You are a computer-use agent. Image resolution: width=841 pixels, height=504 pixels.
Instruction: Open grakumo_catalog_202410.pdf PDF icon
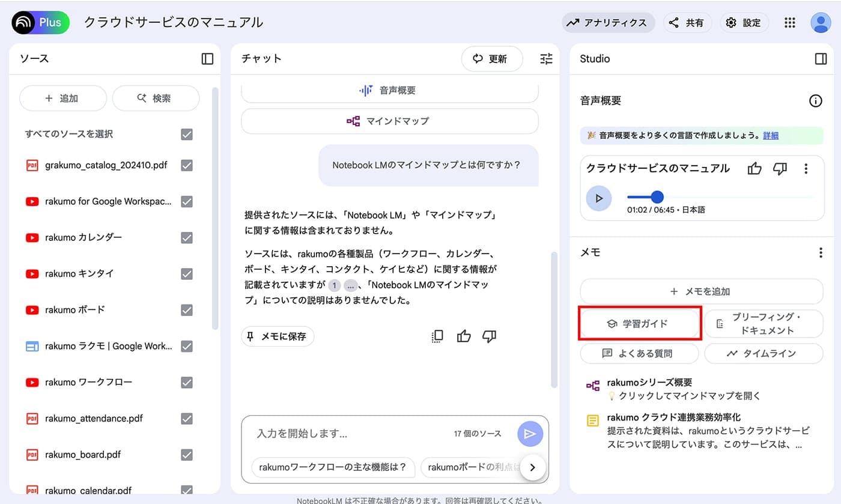point(32,165)
